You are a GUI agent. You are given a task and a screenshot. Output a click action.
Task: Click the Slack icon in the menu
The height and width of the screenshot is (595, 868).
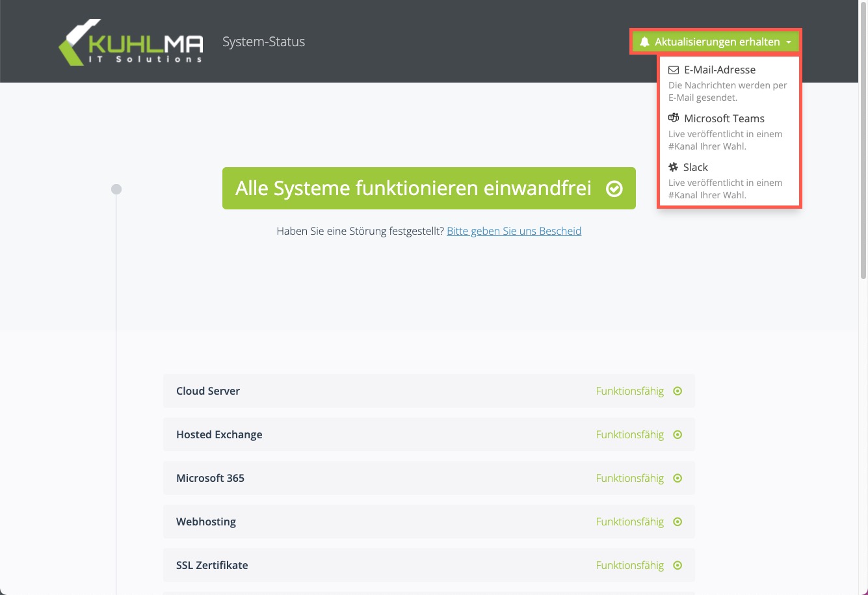pyautogui.click(x=674, y=167)
